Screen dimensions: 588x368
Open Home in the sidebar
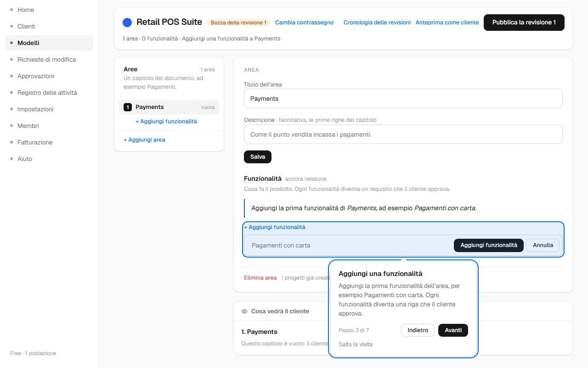tap(49, 10)
